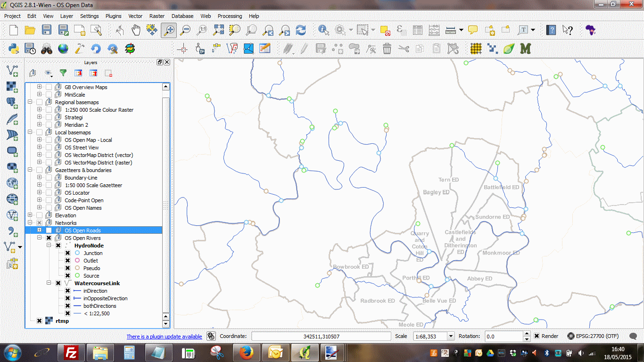Click Add PostGIS Layer elephant icon
The image size is (644, 362).
point(12,103)
